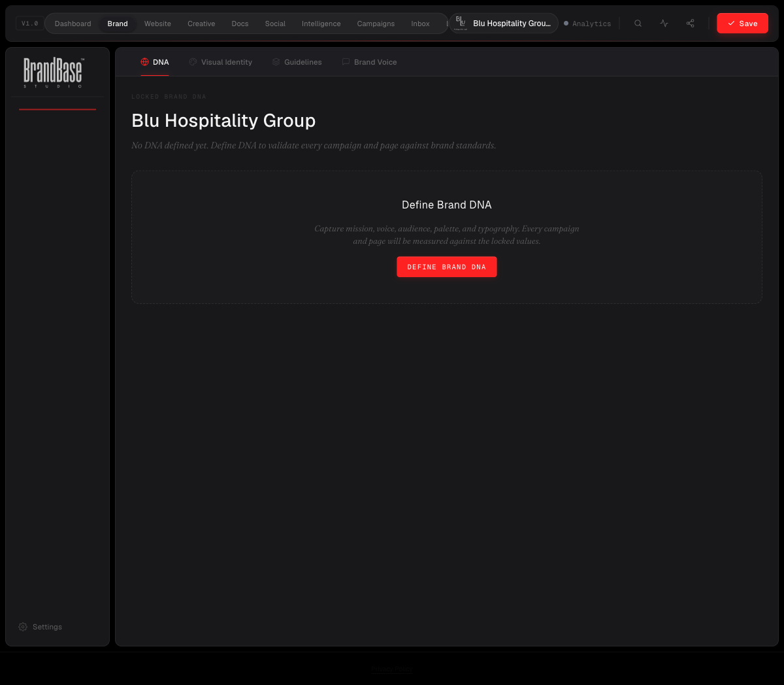Click the red Save button
Viewport: 784px width, 685px height.
click(742, 24)
